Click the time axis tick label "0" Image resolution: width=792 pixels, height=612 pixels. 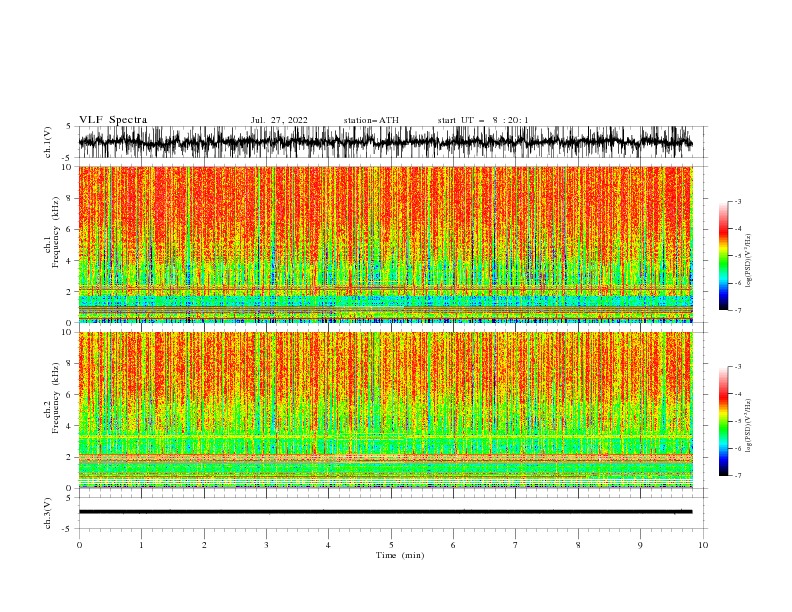point(79,545)
